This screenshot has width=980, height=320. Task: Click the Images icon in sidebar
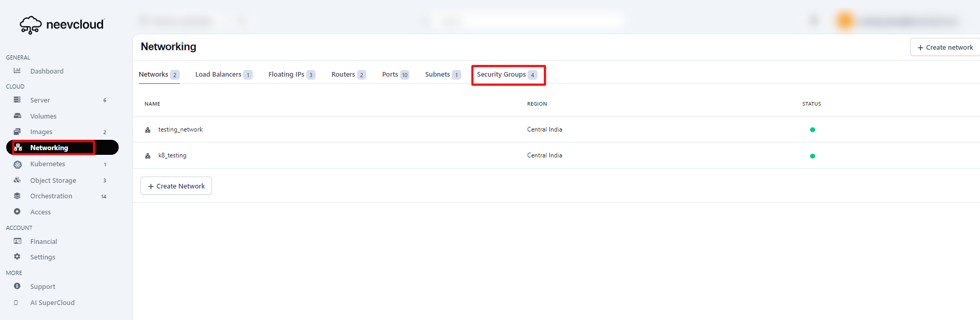click(x=17, y=132)
